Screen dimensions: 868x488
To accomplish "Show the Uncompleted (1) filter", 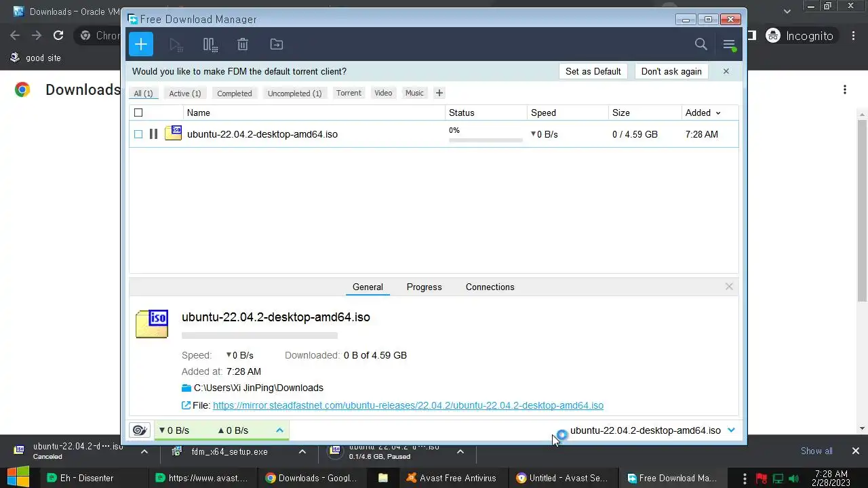I will 295,94.
